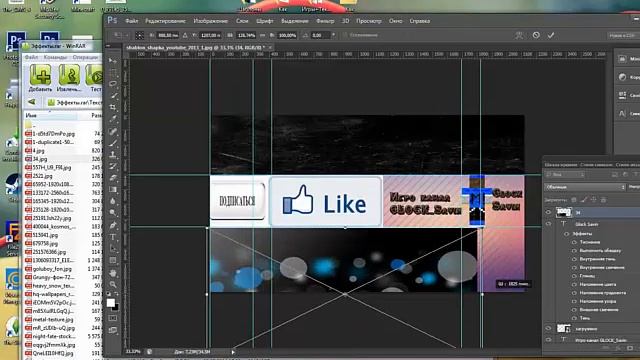640x360 pixels.
Task: Click the rotation angle field
Action: (321, 36)
